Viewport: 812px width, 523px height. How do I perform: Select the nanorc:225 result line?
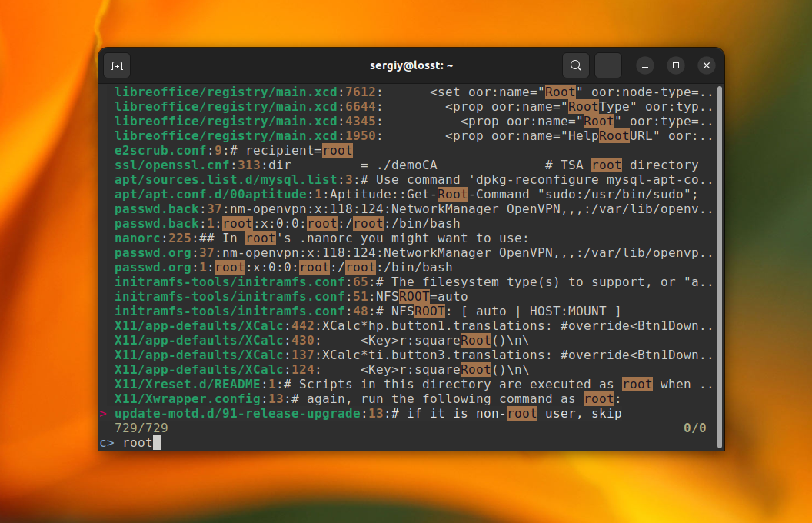(x=321, y=238)
